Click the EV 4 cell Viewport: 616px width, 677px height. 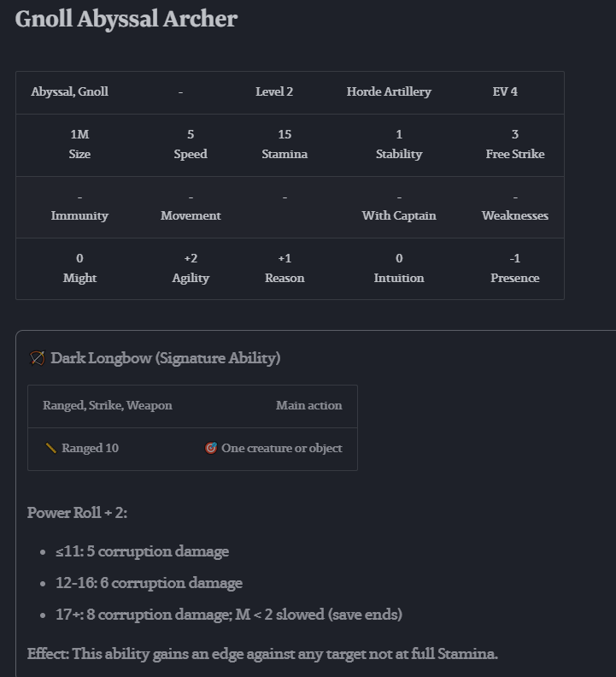(x=505, y=91)
